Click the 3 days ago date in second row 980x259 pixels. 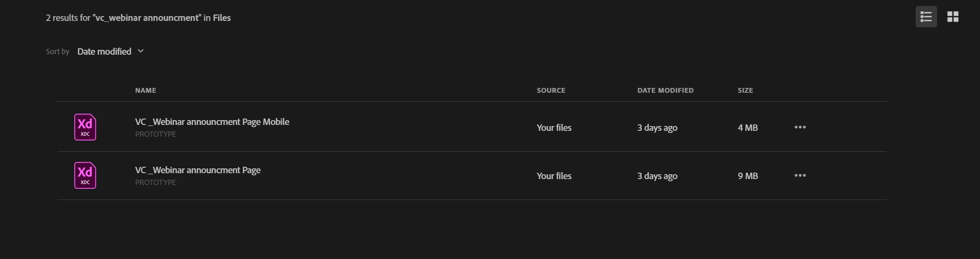[657, 176]
